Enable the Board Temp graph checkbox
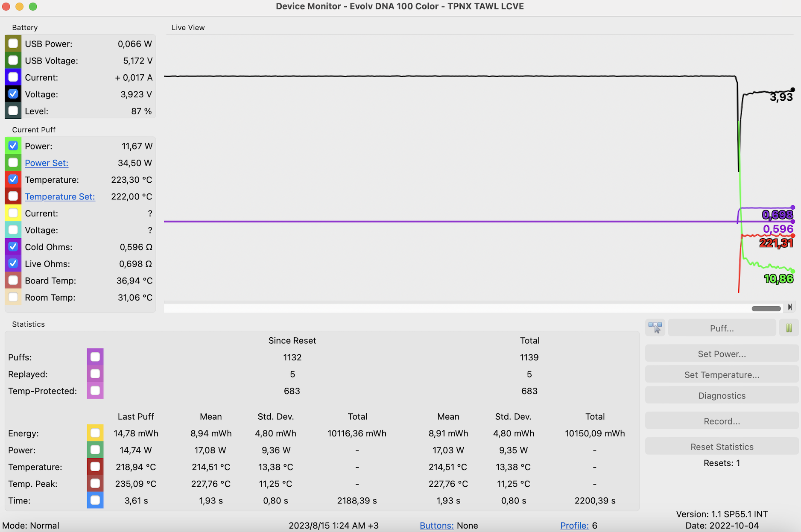Image resolution: width=801 pixels, height=532 pixels. (13, 281)
